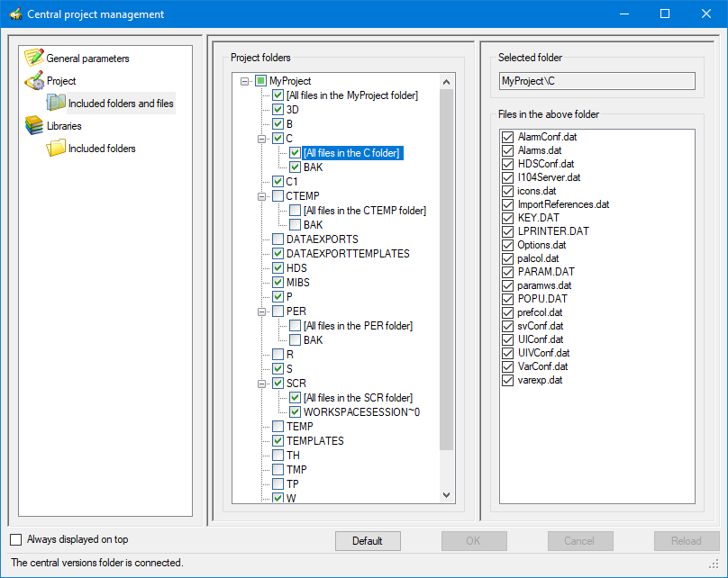Image resolution: width=728 pixels, height=578 pixels.
Task: Select Included folders under Libraries
Action: 102,149
